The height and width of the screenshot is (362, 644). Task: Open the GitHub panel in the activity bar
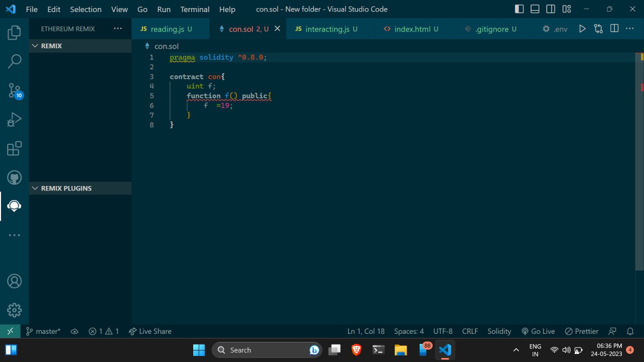pos(14,177)
